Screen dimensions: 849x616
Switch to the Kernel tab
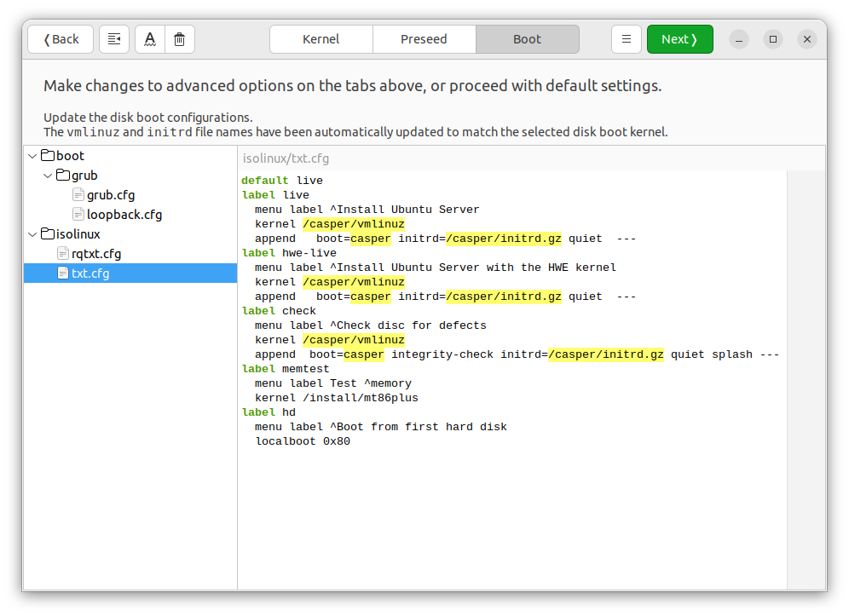(x=321, y=38)
